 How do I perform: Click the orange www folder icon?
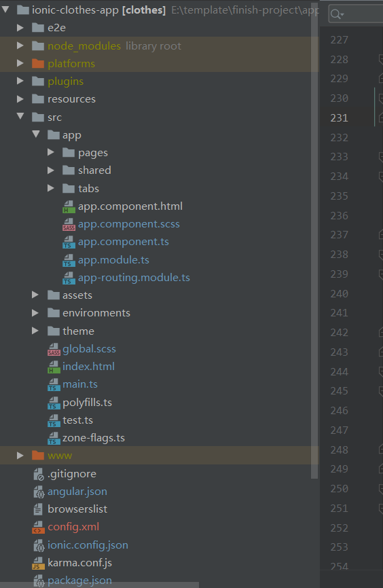coord(38,455)
